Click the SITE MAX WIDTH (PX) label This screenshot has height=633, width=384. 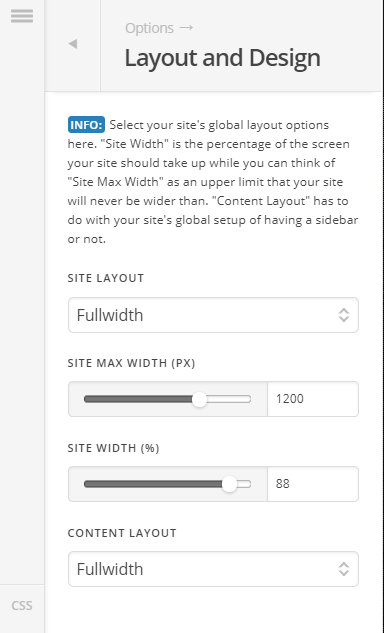click(x=131, y=363)
